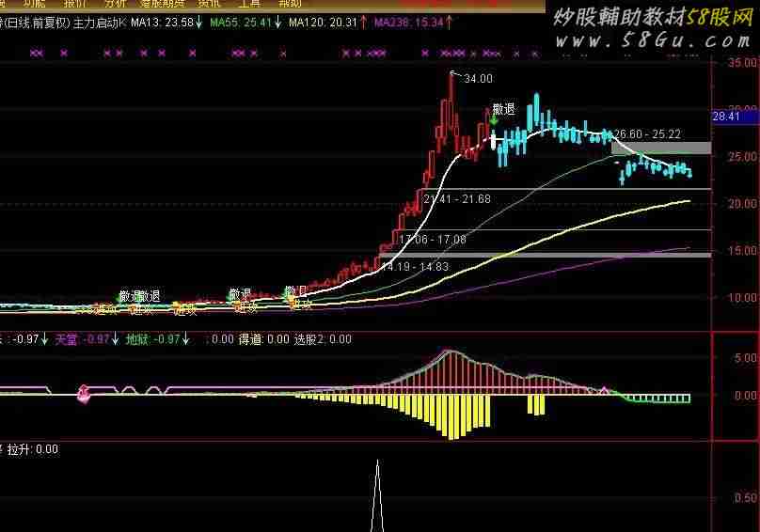Open the 资讯 menu
The height and width of the screenshot is (532, 760).
[209, 4]
